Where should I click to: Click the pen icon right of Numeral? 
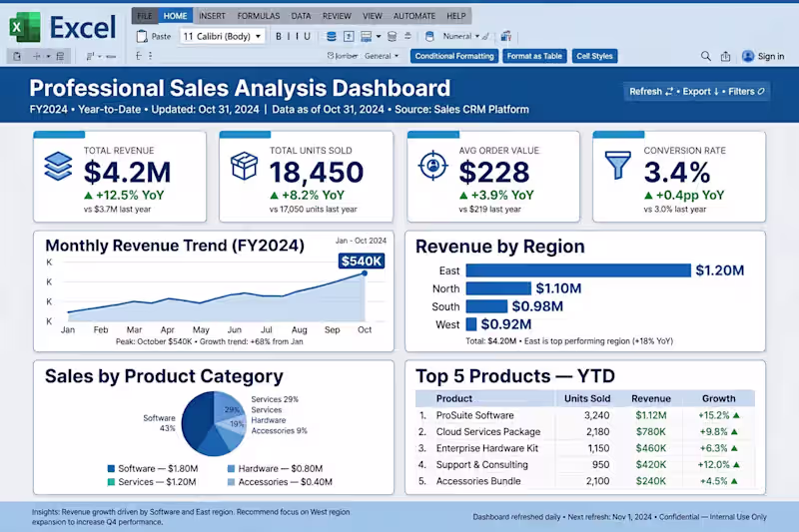(x=485, y=36)
